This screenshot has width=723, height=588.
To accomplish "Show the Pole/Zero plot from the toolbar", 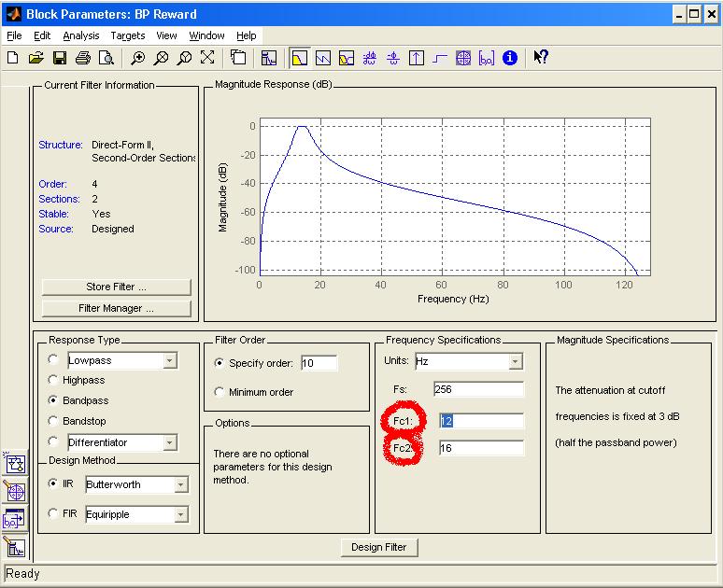I will pyautogui.click(x=463, y=58).
